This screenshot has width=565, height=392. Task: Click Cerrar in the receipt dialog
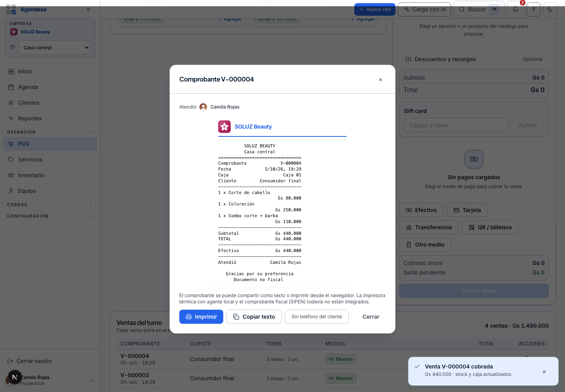click(371, 317)
